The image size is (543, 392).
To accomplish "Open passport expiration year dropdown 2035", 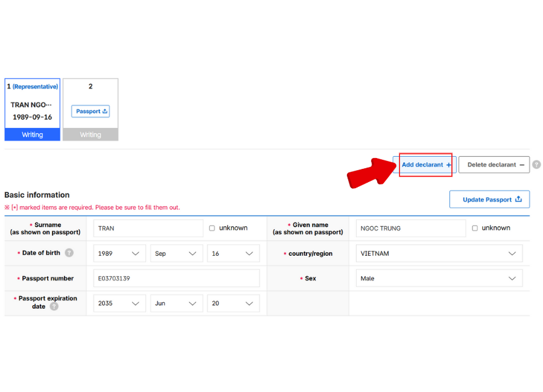I will [119, 303].
